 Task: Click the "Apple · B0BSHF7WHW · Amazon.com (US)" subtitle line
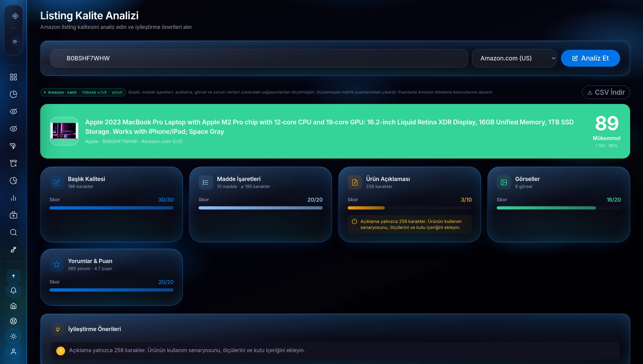[134, 141]
